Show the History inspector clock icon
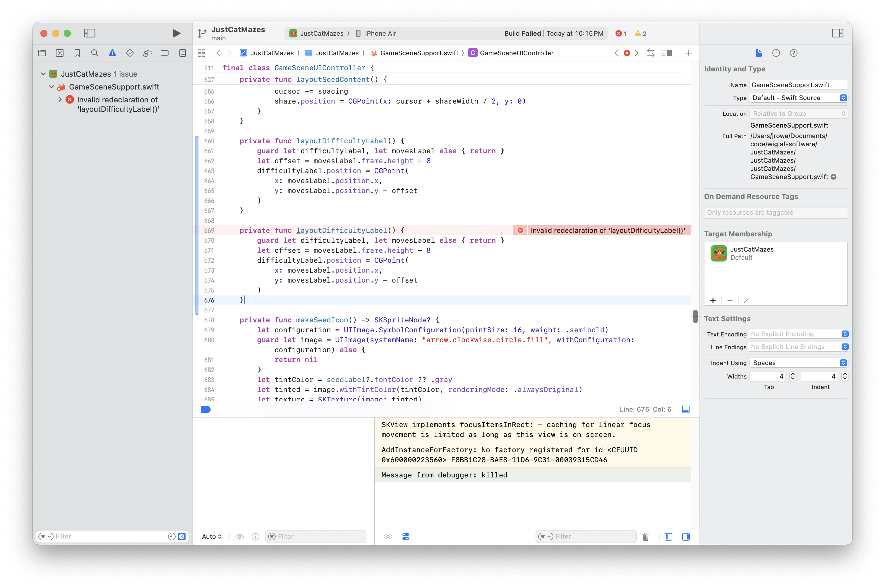Viewport: 885px width, 588px height. [x=776, y=53]
